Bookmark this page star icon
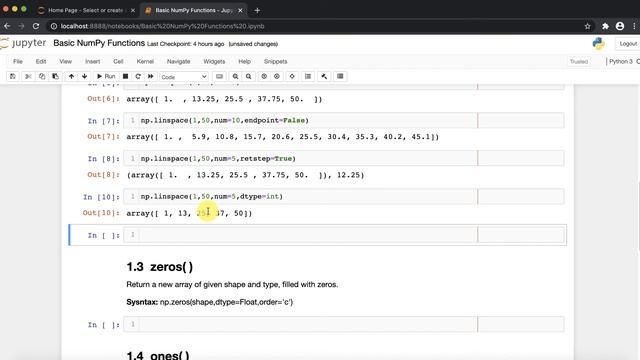This screenshot has width=640, height=360. pyautogui.click(x=587, y=26)
